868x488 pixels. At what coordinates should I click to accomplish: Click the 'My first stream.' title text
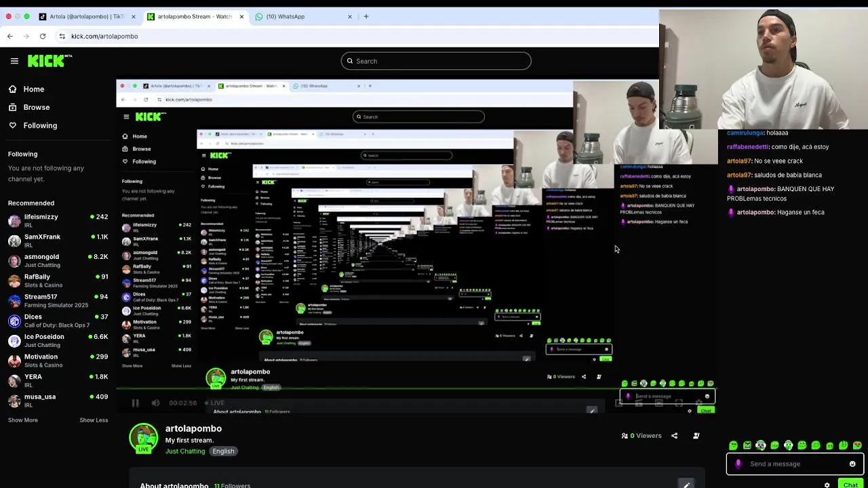(189, 441)
